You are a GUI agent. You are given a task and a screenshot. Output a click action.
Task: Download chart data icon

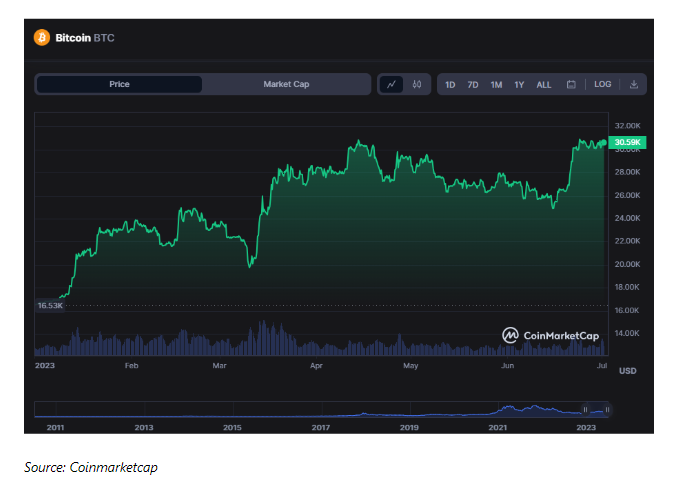pyautogui.click(x=634, y=84)
